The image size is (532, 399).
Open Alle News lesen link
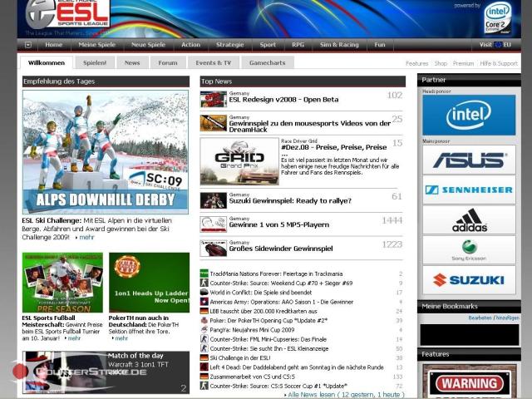tap(346, 395)
